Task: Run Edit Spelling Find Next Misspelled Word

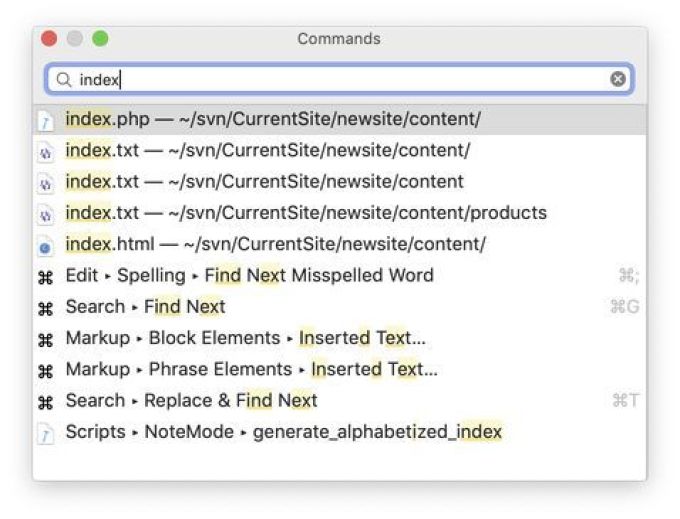Action: pyautogui.click(x=340, y=275)
